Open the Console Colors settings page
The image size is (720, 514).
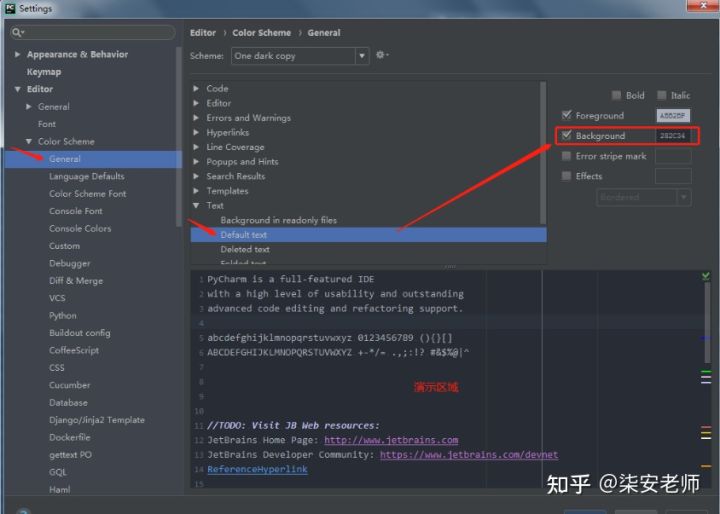click(80, 229)
